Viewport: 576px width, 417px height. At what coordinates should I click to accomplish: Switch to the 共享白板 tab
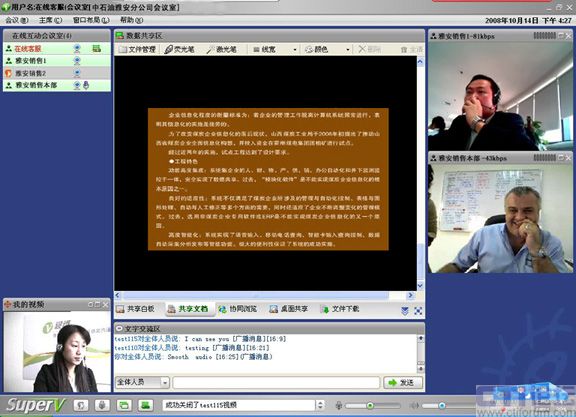tap(135, 309)
